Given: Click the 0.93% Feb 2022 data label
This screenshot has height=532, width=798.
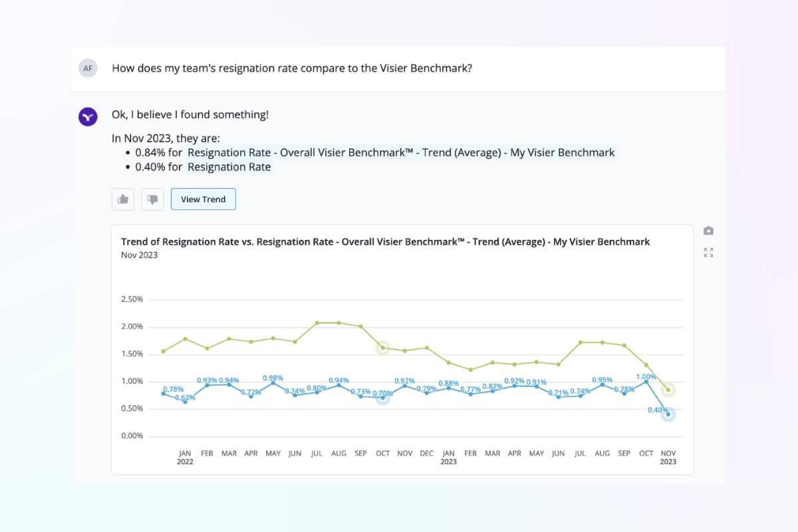Looking at the screenshot, I should pyautogui.click(x=207, y=380).
